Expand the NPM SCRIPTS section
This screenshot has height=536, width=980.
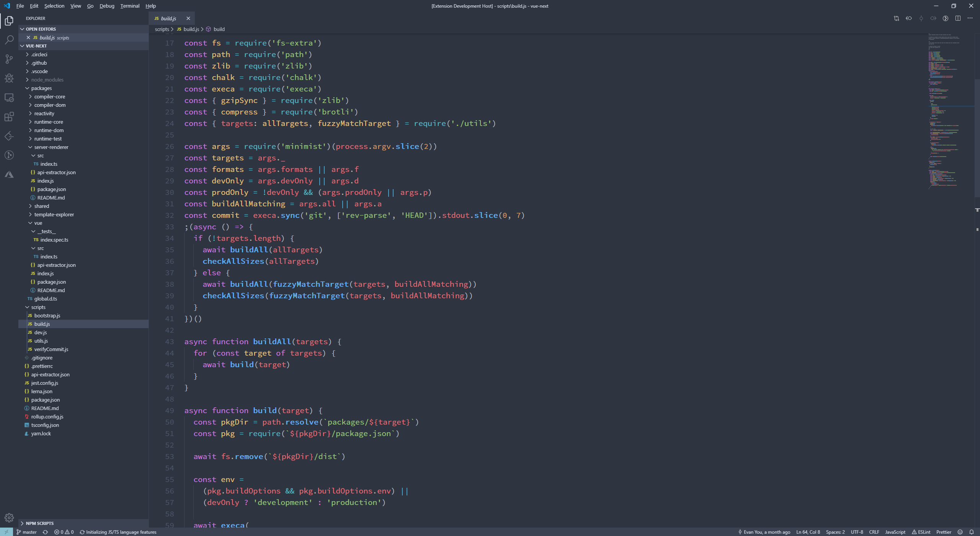40,523
